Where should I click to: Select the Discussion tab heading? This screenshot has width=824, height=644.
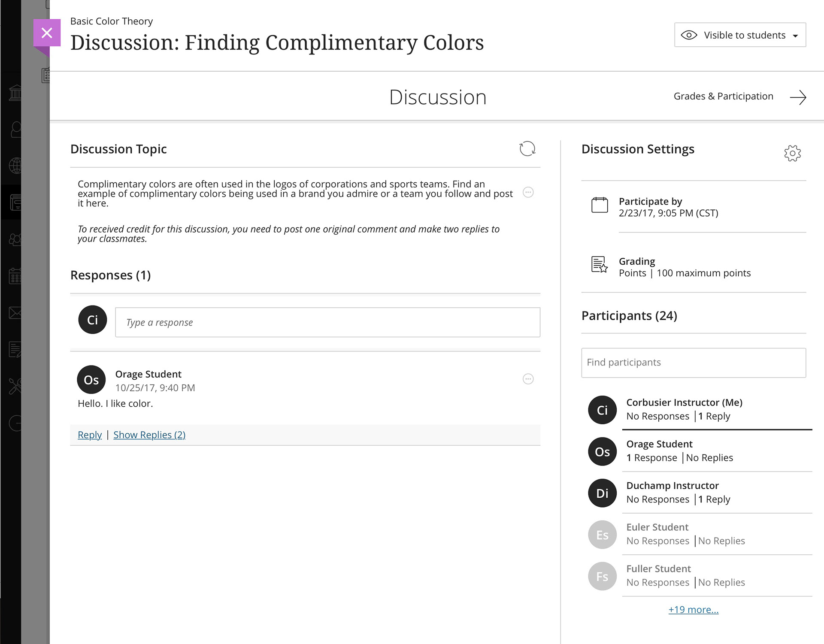coord(437,97)
